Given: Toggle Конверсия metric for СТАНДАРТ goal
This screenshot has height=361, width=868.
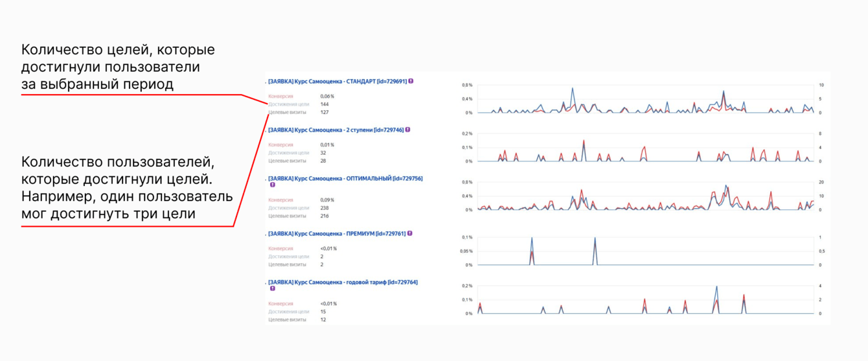Looking at the screenshot, I should 280,97.
